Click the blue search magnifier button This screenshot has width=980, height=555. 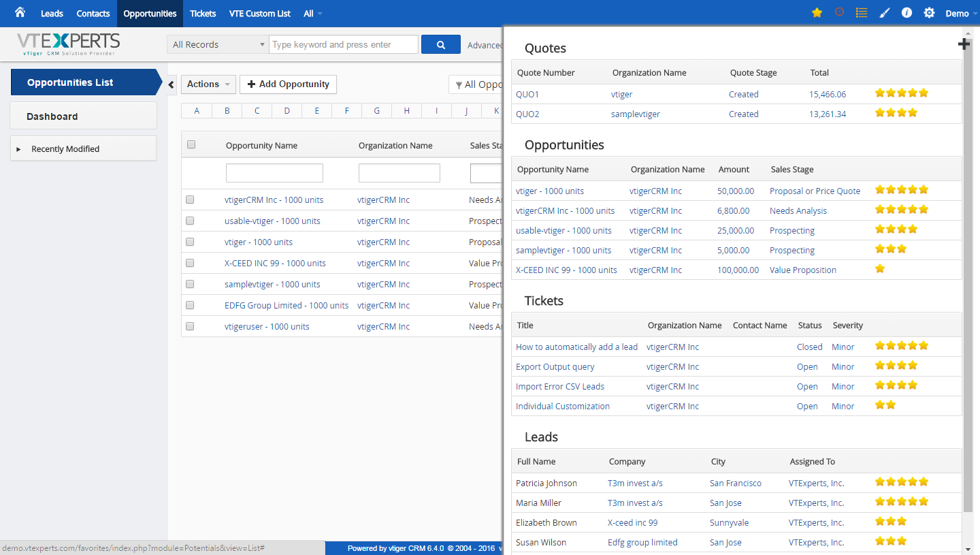click(x=441, y=44)
